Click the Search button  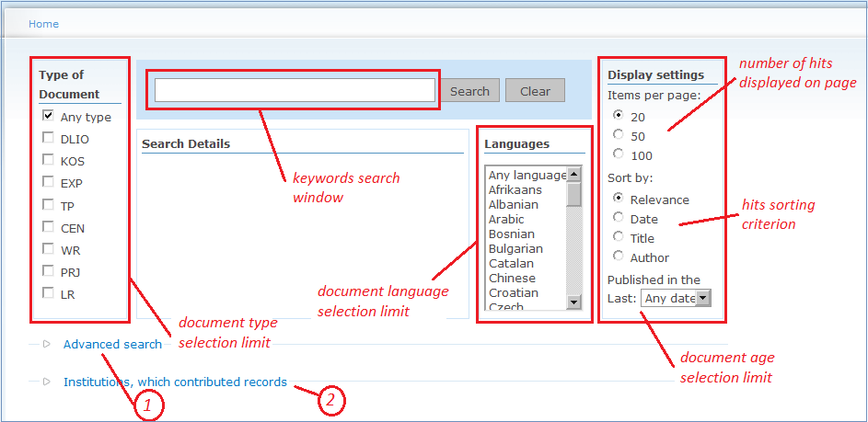point(470,91)
